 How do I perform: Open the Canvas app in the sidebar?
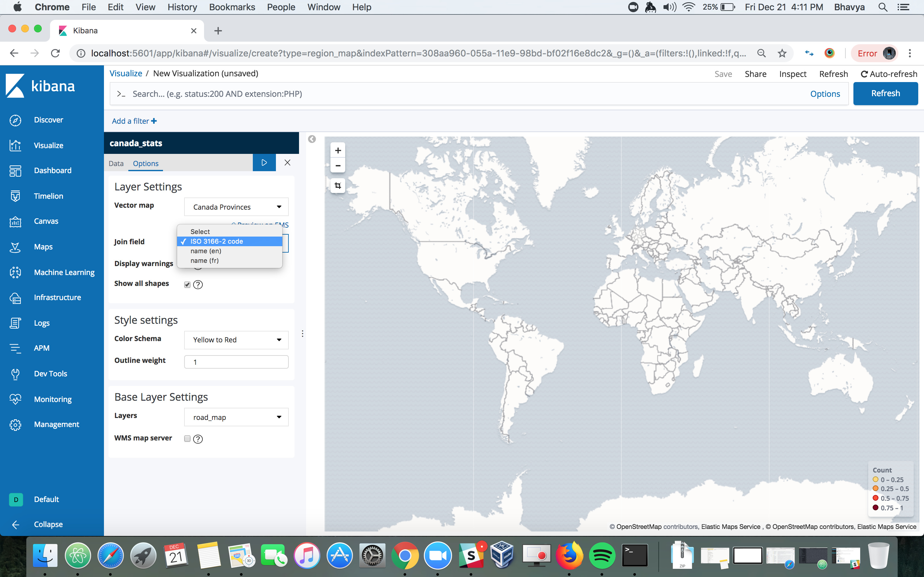46,221
